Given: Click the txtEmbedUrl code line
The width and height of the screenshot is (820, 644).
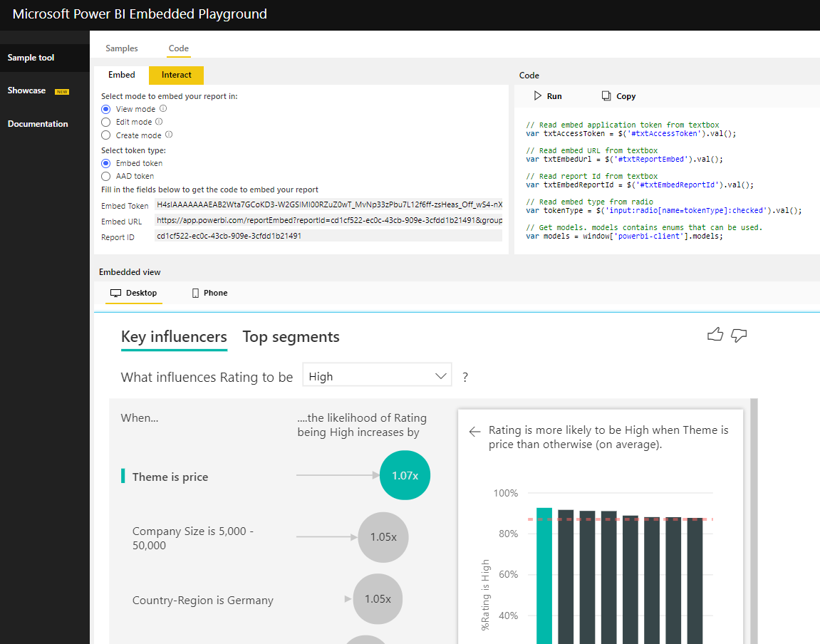Looking at the screenshot, I should pos(624,160).
